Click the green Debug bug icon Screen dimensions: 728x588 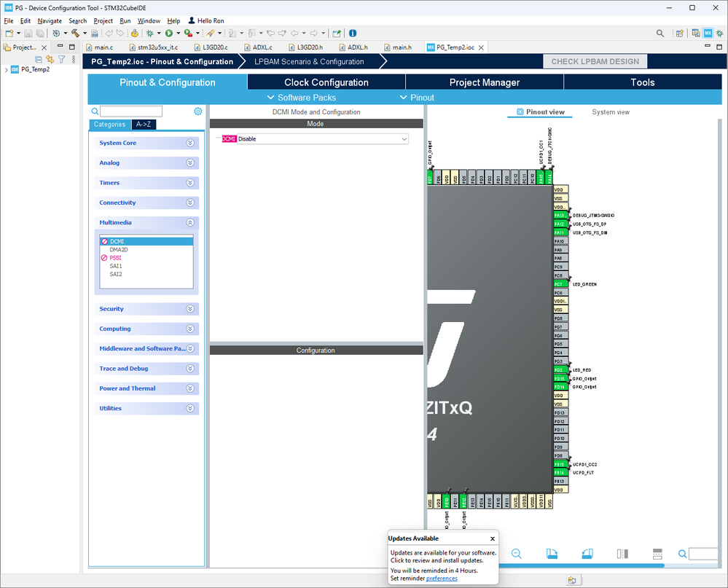point(149,34)
